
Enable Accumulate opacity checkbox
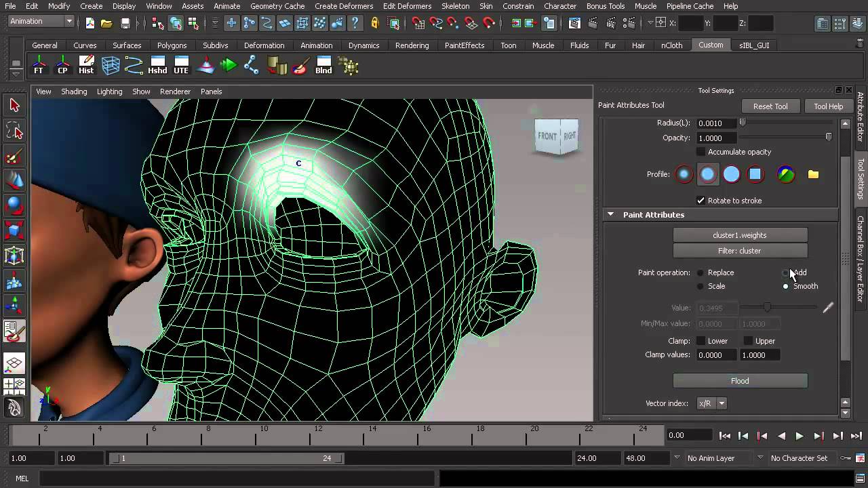tap(701, 152)
